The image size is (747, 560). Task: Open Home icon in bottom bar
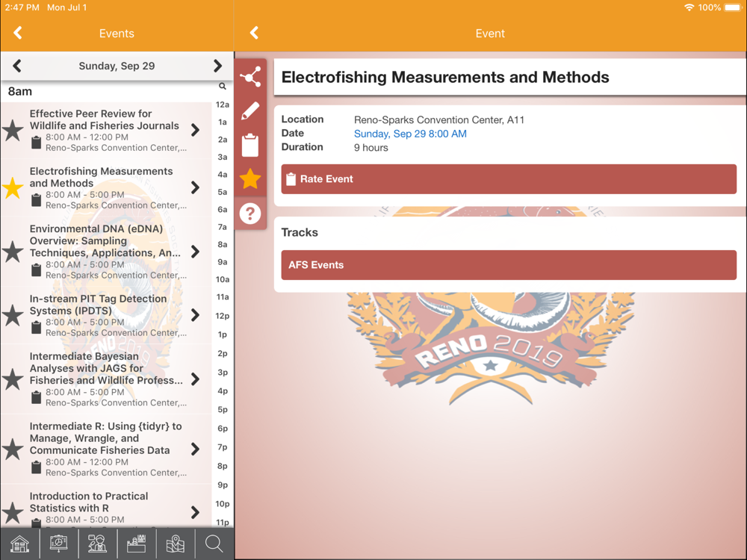19,544
